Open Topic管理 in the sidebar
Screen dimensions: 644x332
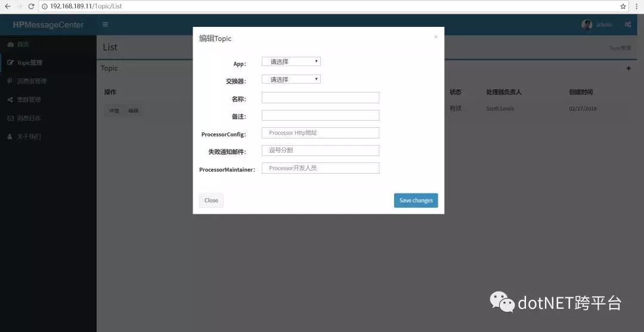coord(29,63)
